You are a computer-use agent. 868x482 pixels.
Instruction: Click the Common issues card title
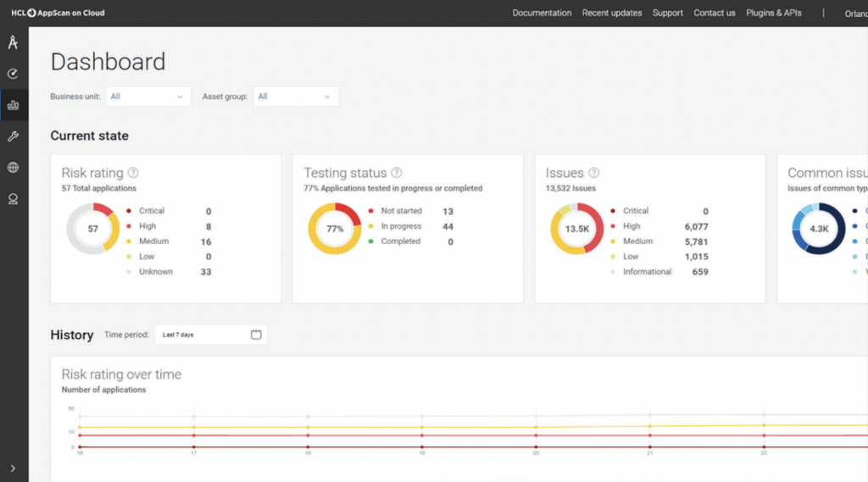827,173
